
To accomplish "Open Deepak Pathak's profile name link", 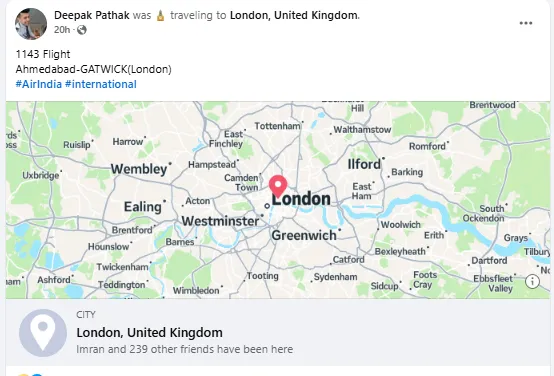I will (92, 15).
